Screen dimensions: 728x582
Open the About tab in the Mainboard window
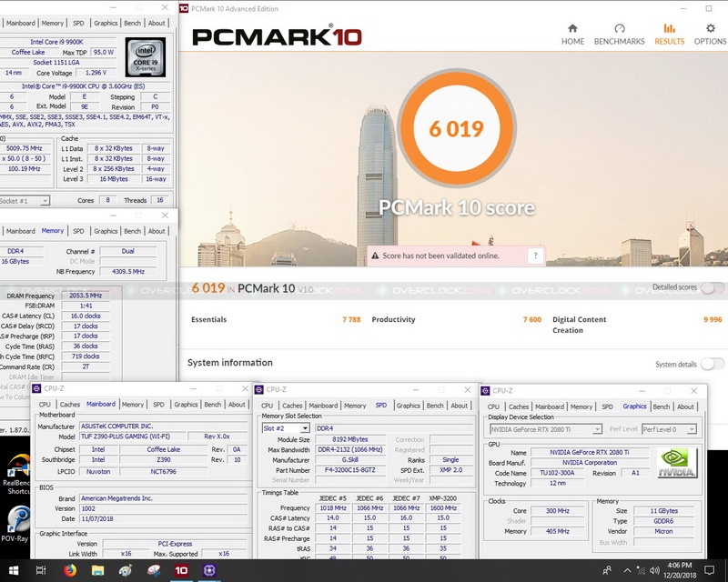237,405
